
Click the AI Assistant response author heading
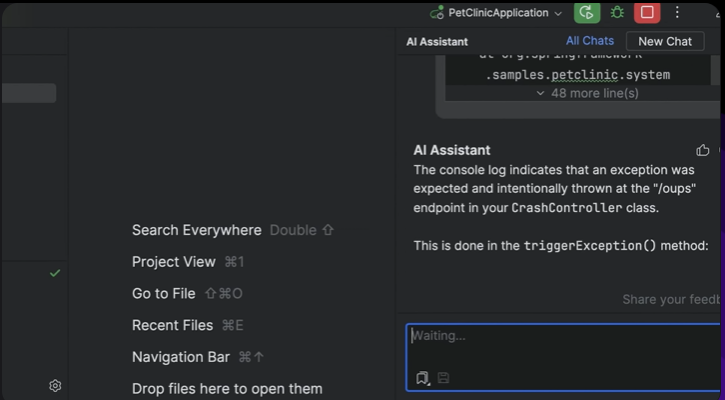[452, 150]
